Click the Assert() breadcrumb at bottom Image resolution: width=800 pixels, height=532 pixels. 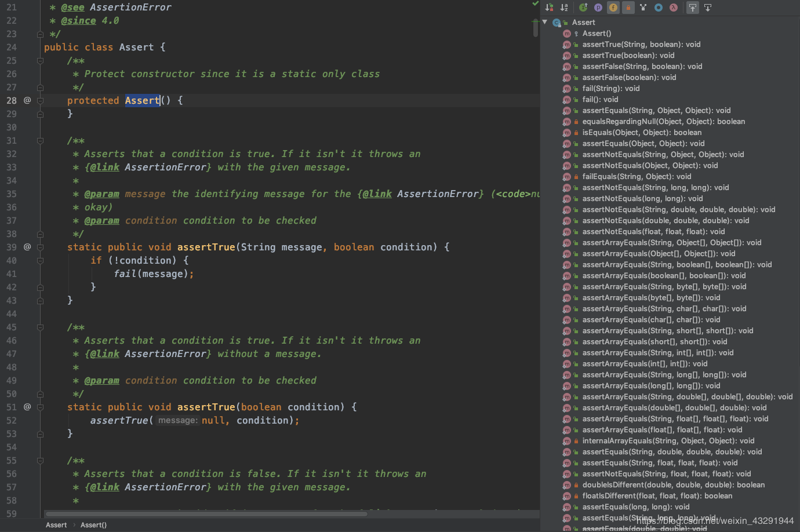coord(93,525)
